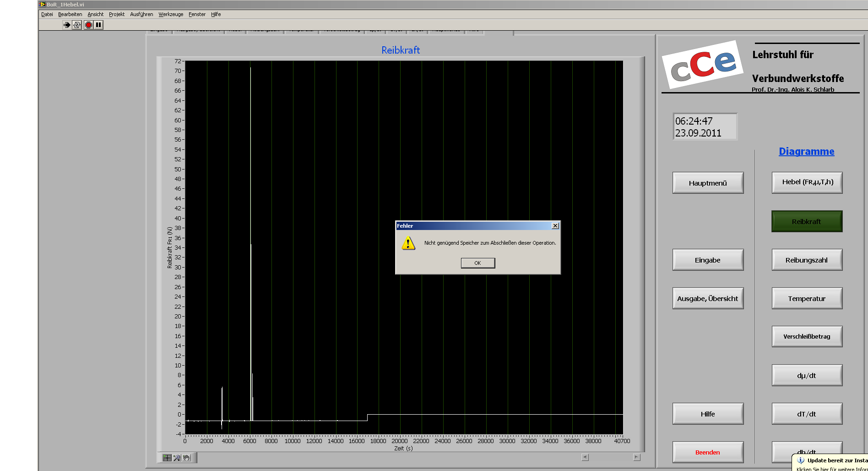Click the graph scrollbar right arrow
This screenshot has width=868, height=471.
636,457
